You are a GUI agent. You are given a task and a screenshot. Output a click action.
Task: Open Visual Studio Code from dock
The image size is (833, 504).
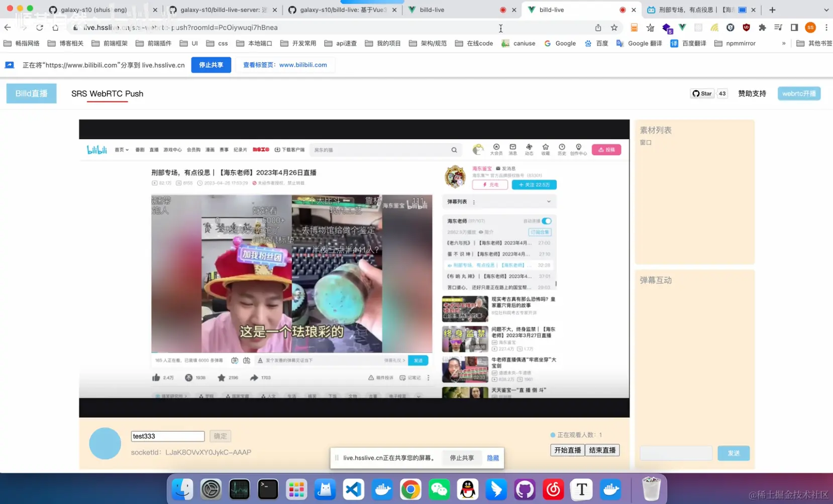354,489
